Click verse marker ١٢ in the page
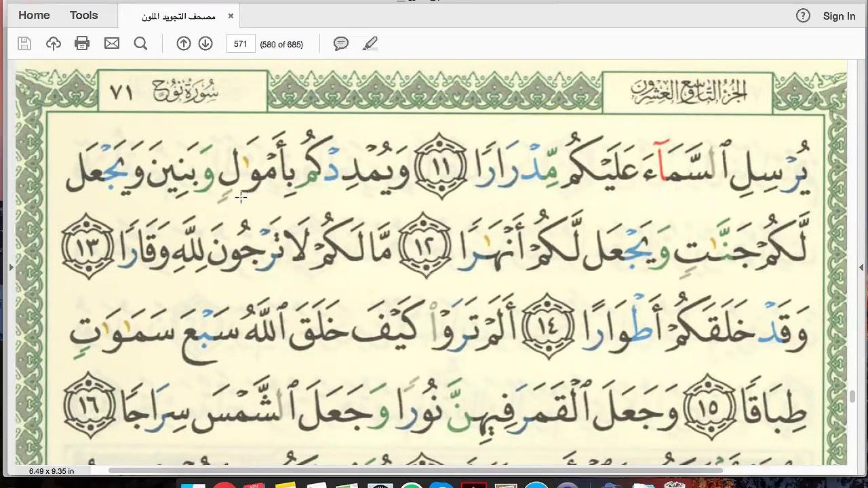 (425, 245)
